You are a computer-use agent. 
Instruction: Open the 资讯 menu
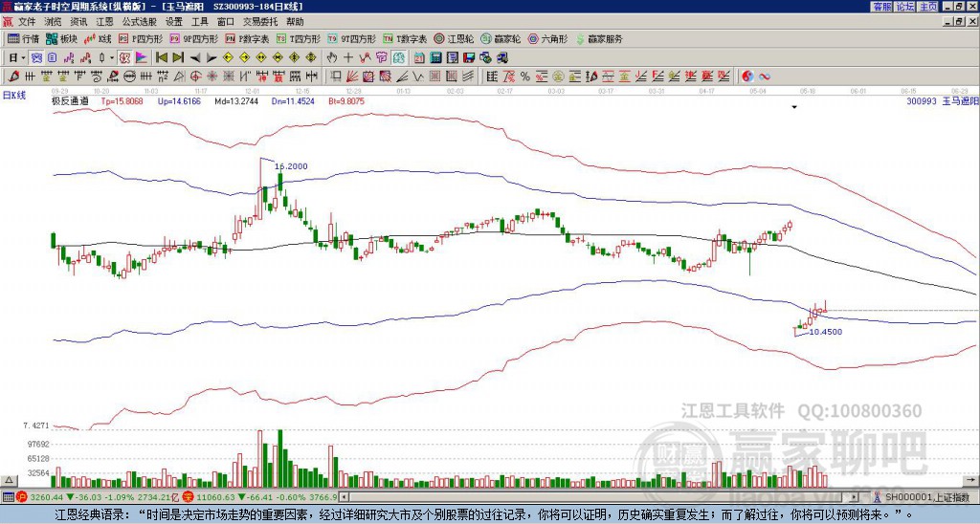[78, 22]
